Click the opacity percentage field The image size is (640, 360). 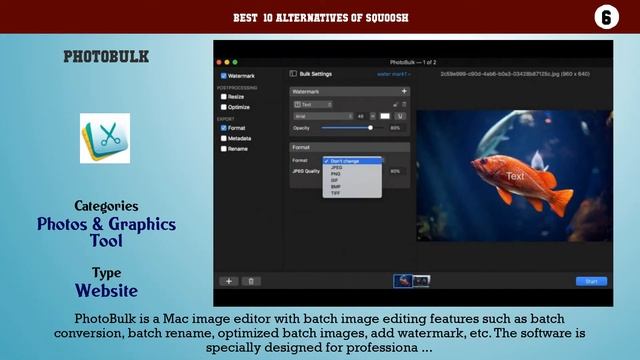pyautogui.click(x=395, y=128)
